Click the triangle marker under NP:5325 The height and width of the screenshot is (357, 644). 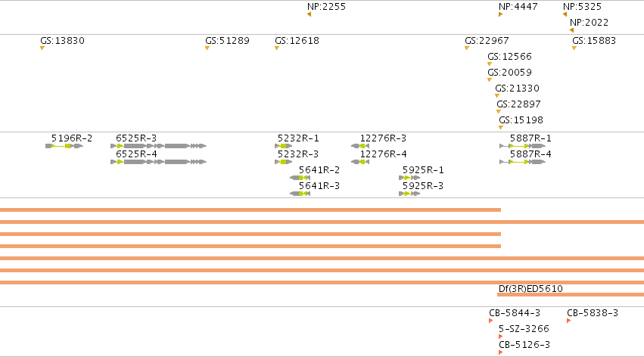[x=565, y=14]
